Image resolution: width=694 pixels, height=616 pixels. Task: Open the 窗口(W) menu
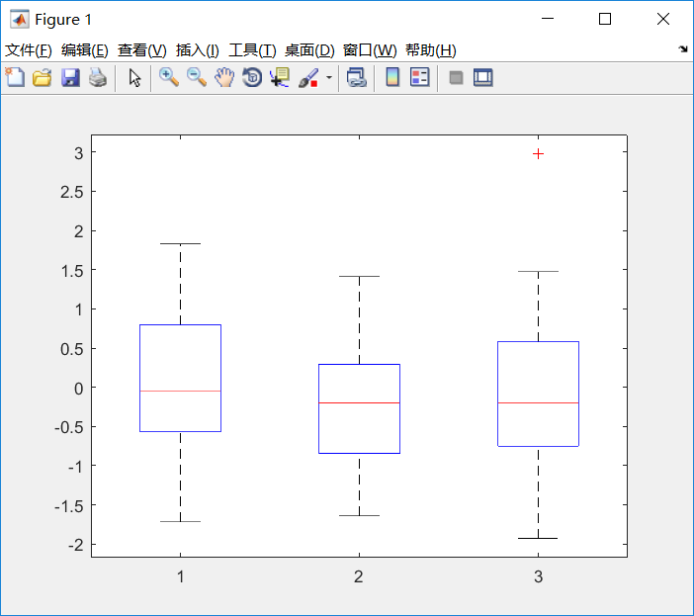[370, 50]
